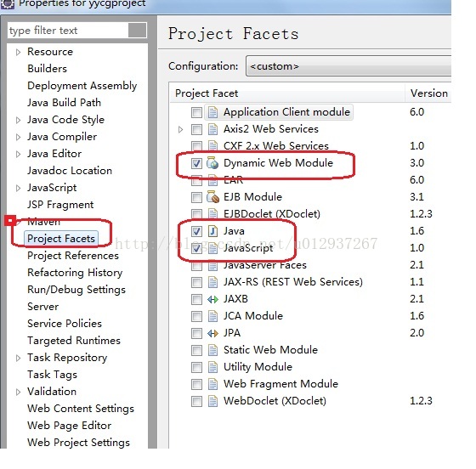The image size is (476, 469).
Task: Enable the JAX-RS (REST Web Services) checkbox
Action: [196, 282]
